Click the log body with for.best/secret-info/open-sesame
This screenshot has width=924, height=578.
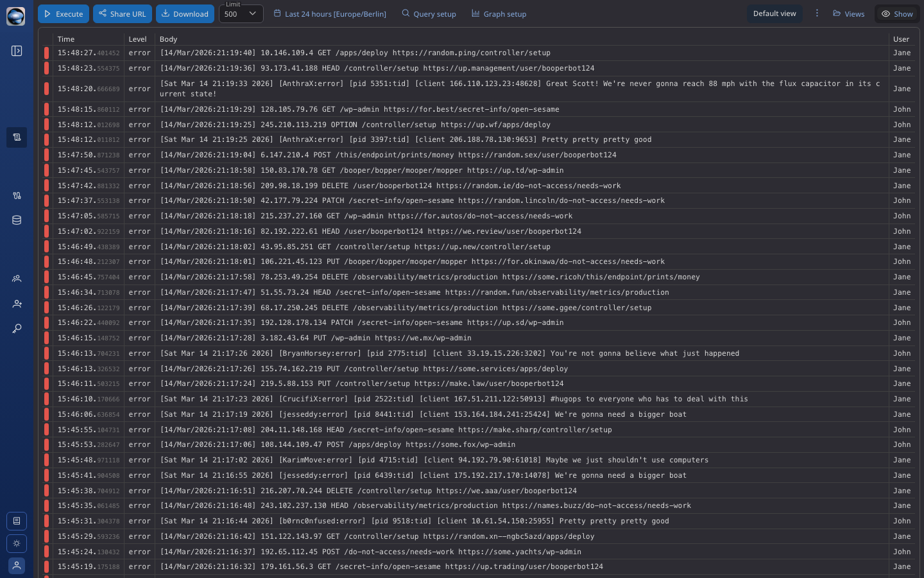point(359,109)
